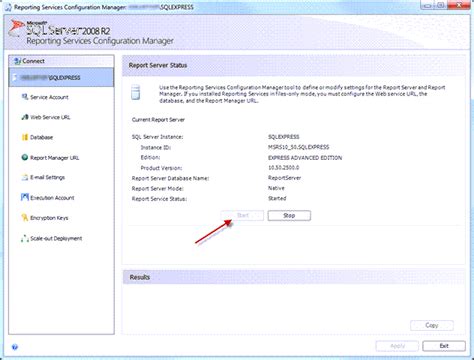Click the Native report server mode value
The image size is (474, 360).
(x=276, y=188)
